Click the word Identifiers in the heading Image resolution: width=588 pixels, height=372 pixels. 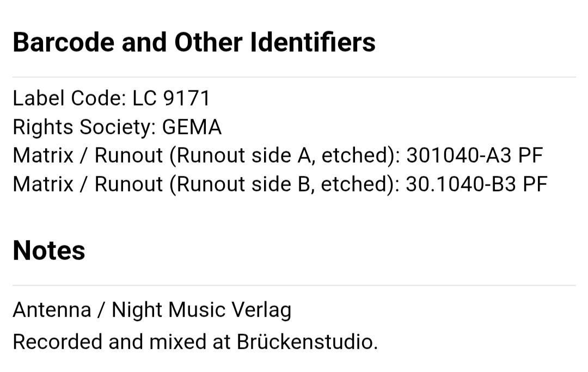tap(313, 42)
